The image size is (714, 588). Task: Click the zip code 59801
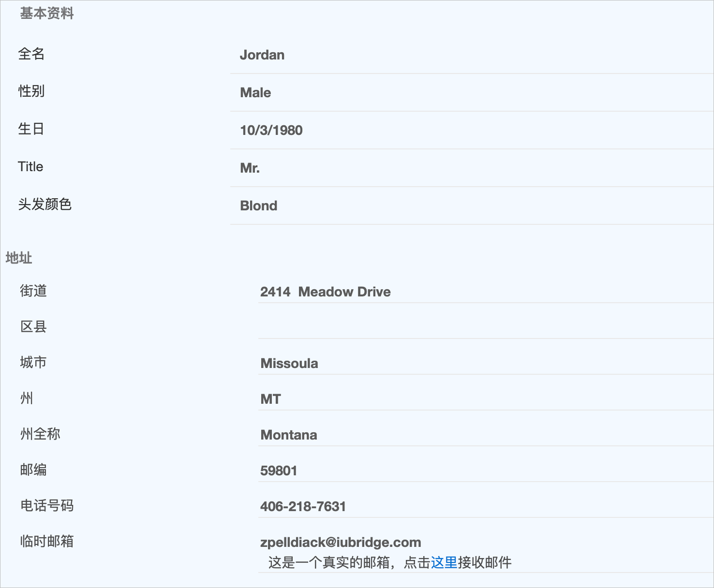279,471
